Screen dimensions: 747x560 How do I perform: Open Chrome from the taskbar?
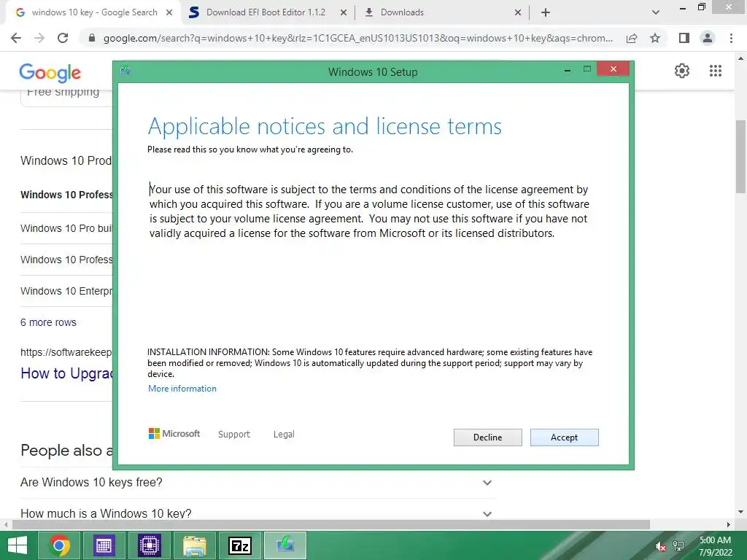(60, 545)
